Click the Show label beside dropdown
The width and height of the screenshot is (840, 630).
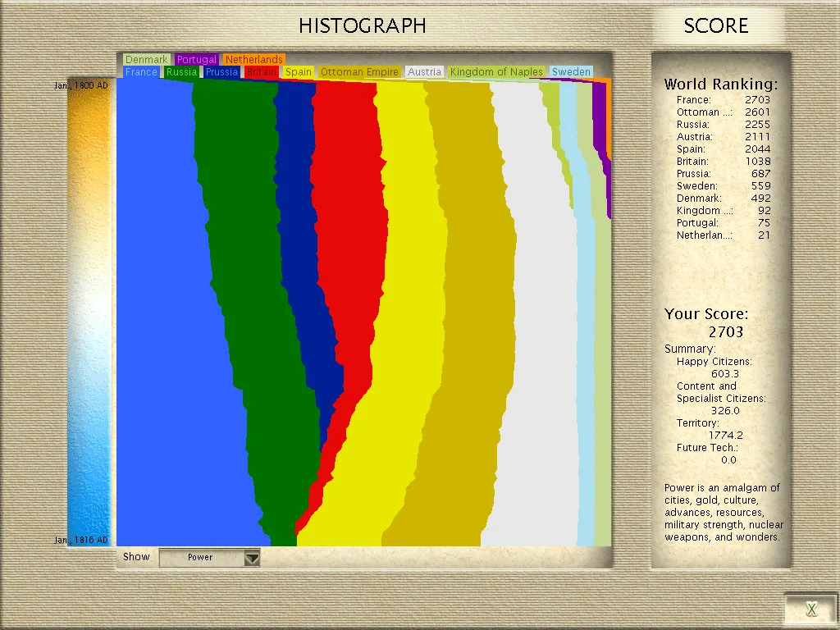pos(136,557)
